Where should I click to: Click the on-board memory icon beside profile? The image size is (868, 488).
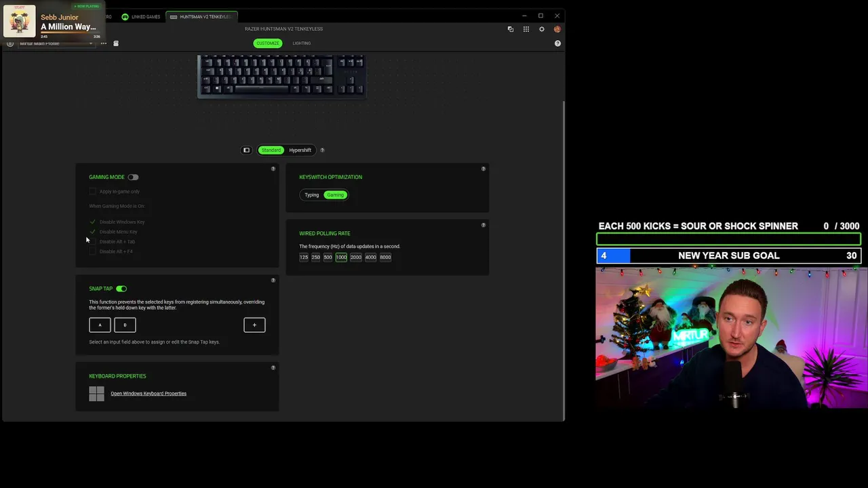[x=116, y=43]
